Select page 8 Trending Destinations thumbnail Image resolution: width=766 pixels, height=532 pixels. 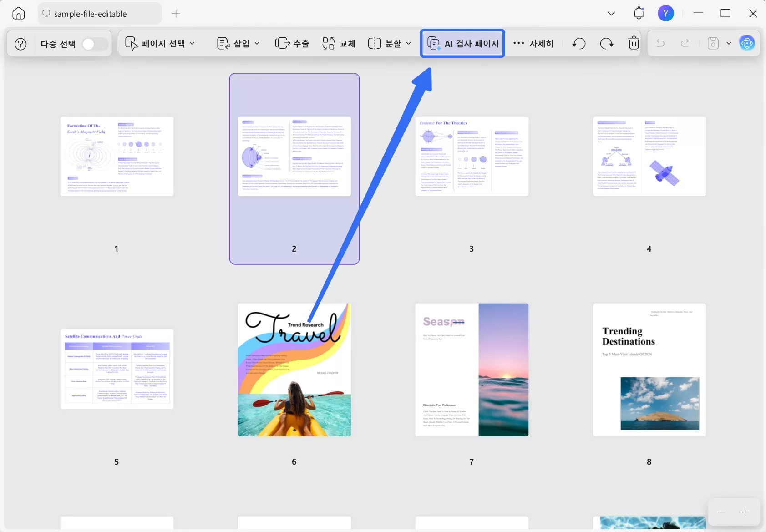tap(649, 370)
